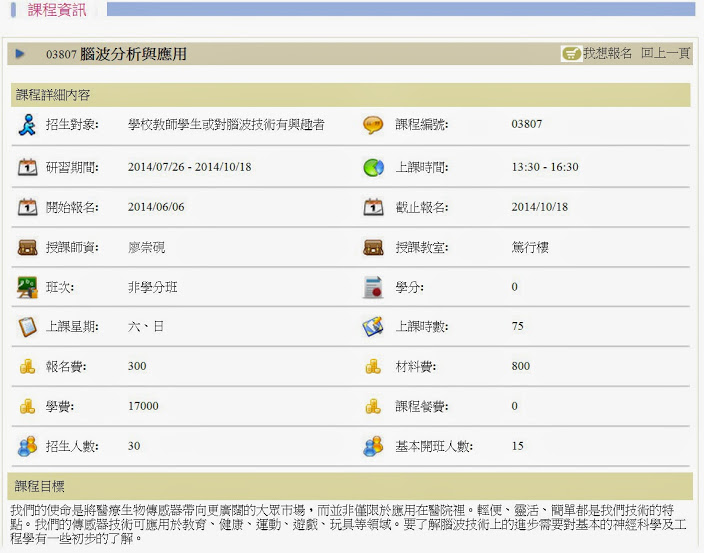This screenshot has height=553, width=704.
Task: Click the speech bubble icon for 課程編號
Action: pyautogui.click(x=373, y=125)
